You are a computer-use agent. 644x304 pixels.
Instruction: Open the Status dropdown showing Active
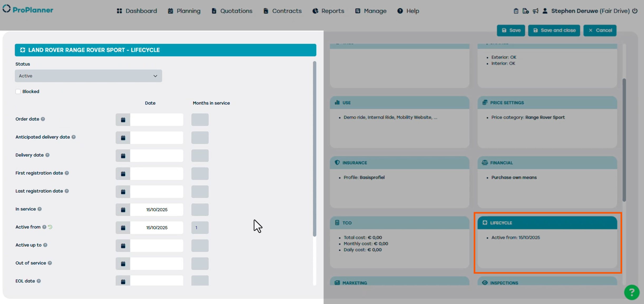click(x=88, y=76)
